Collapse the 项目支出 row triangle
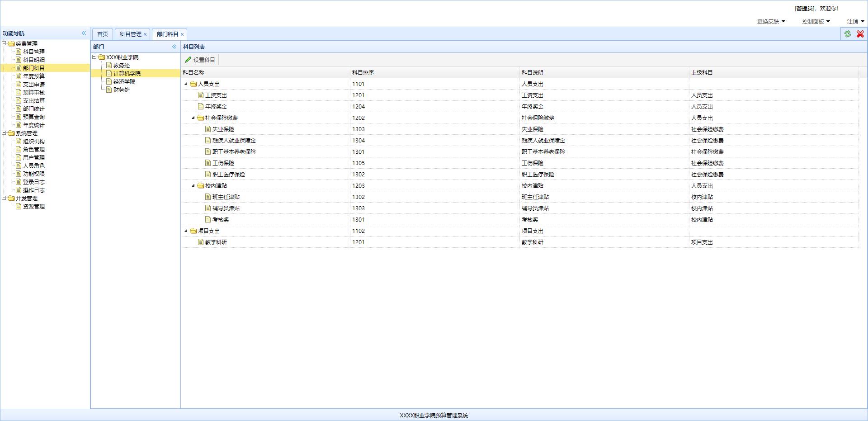This screenshot has height=421, width=868. (x=186, y=231)
